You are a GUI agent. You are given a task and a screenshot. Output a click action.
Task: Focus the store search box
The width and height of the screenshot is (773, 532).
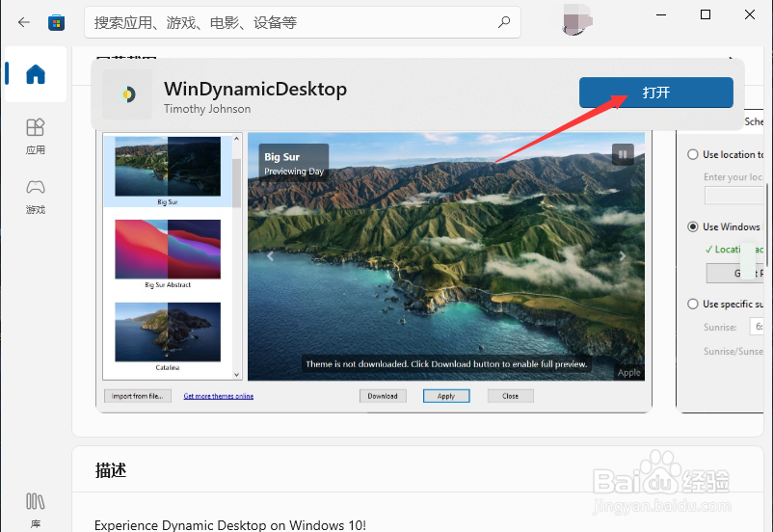(303, 22)
